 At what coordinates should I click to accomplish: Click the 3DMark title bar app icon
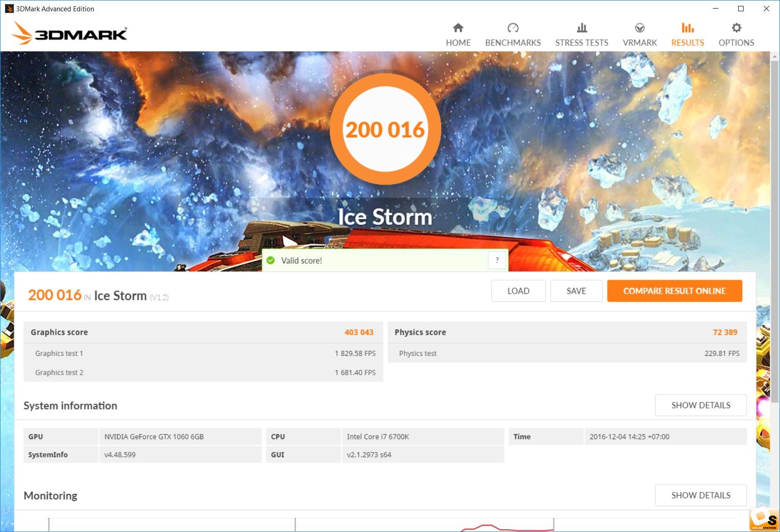9,9
